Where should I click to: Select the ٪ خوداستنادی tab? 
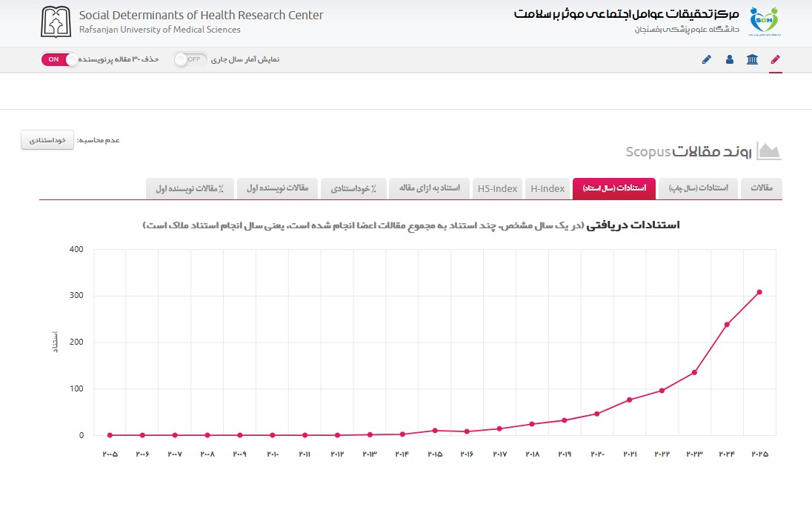353,188
